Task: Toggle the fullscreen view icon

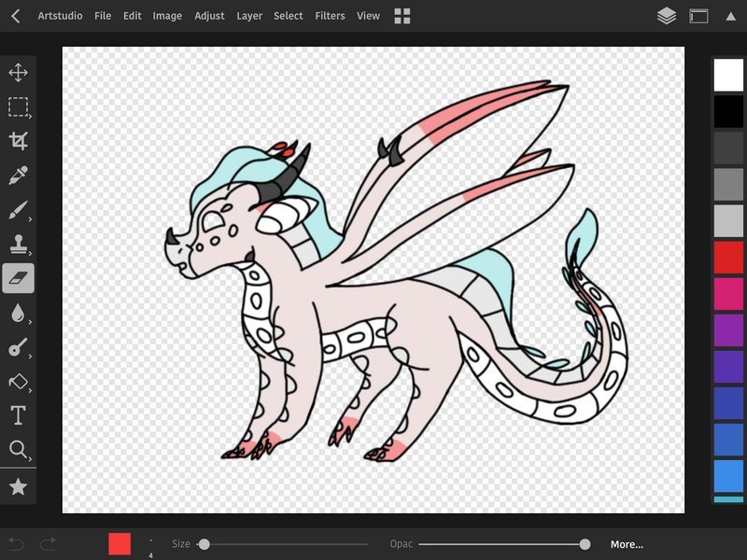Action: click(x=698, y=16)
